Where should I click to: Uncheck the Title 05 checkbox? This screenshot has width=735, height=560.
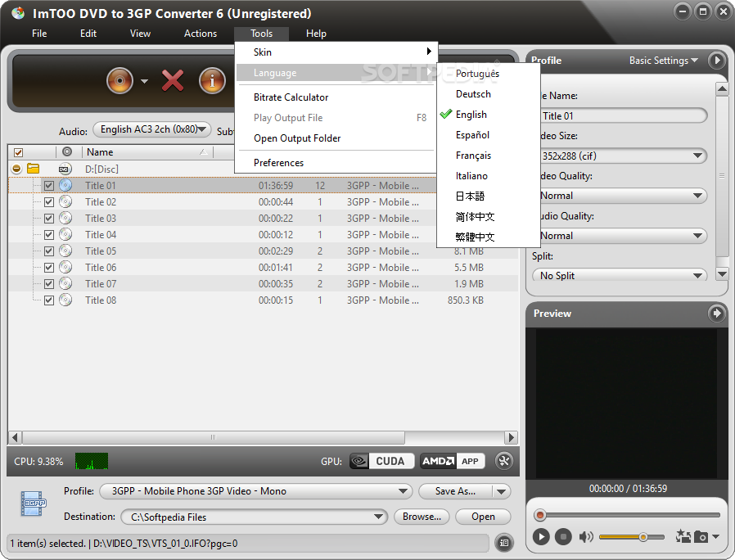pos(49,251)
